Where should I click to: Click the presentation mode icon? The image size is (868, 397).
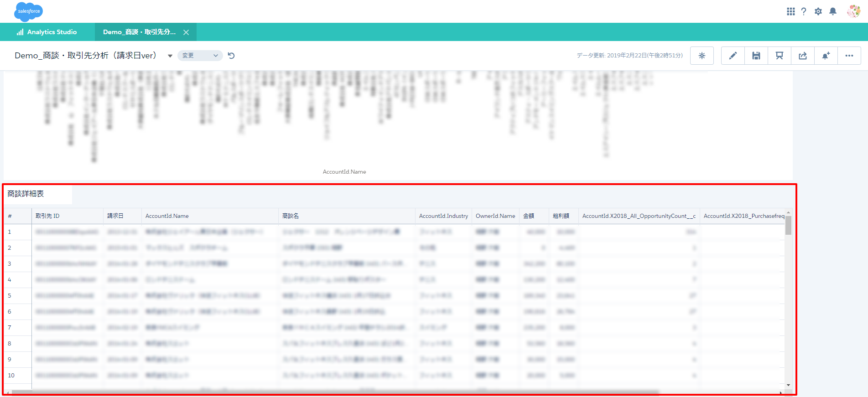click(x=779, y=56)
